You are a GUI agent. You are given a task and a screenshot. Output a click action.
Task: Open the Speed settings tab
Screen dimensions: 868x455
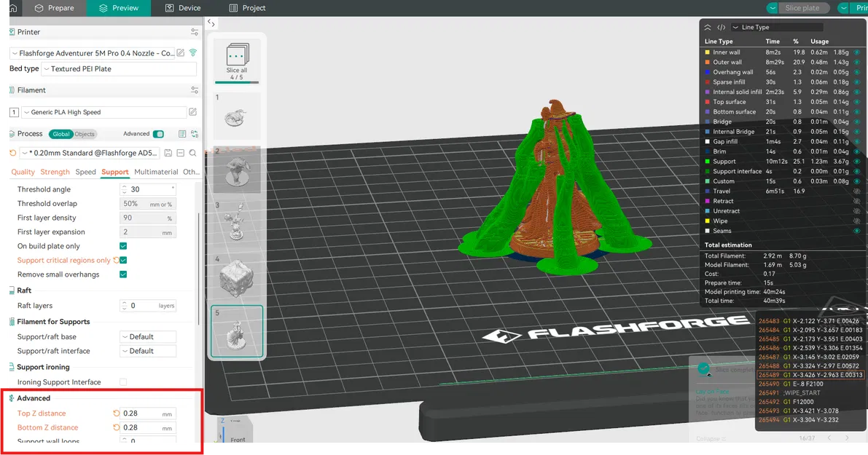tap(86, 172)
